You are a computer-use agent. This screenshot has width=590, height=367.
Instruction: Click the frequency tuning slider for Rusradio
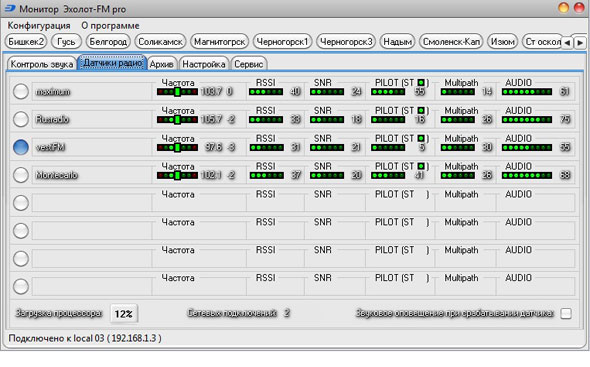click(177, 120)
